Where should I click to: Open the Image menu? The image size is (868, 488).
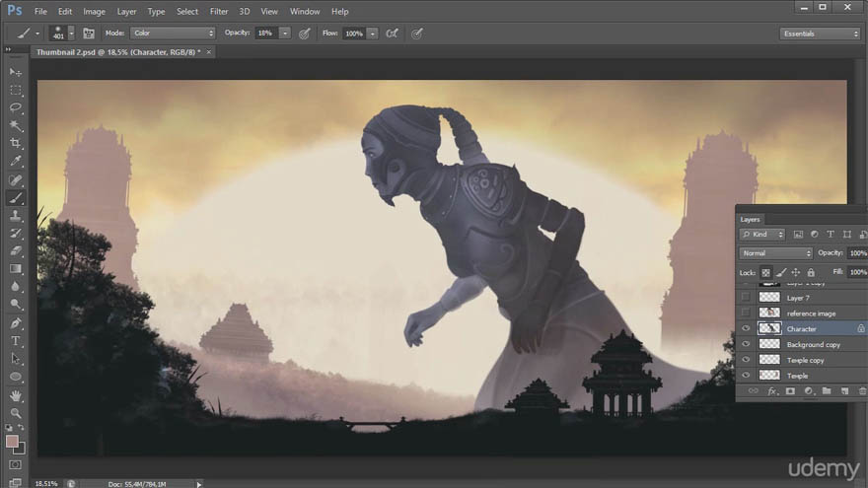click(94, 11)
